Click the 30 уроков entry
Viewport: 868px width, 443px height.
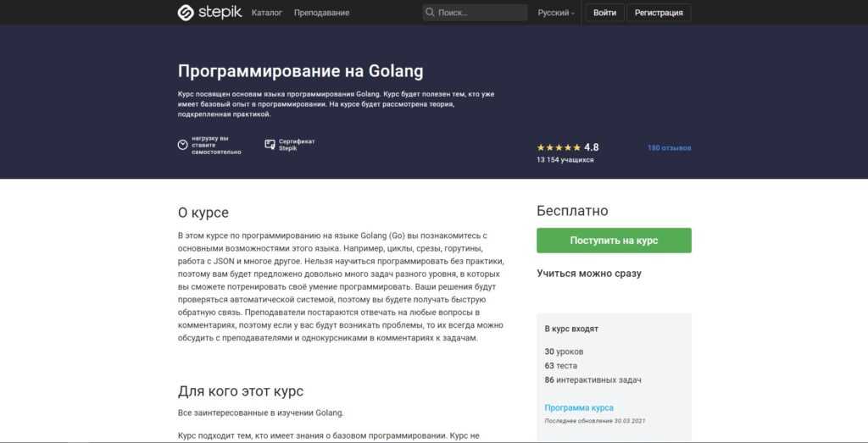[x=564, y=352]
